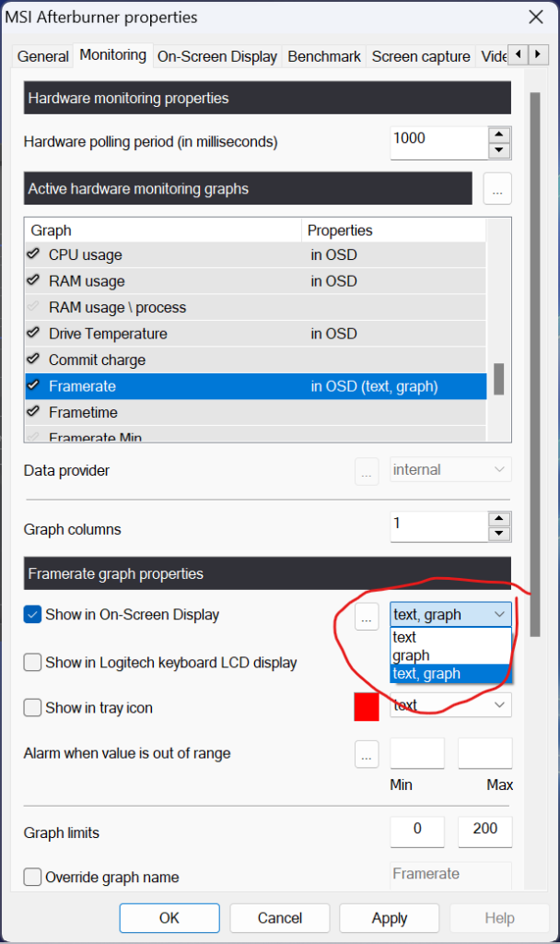Toggle the RAM usage graph checkmark
The width and height of the screenshot is (560, 944).
[x=33, y=280]
